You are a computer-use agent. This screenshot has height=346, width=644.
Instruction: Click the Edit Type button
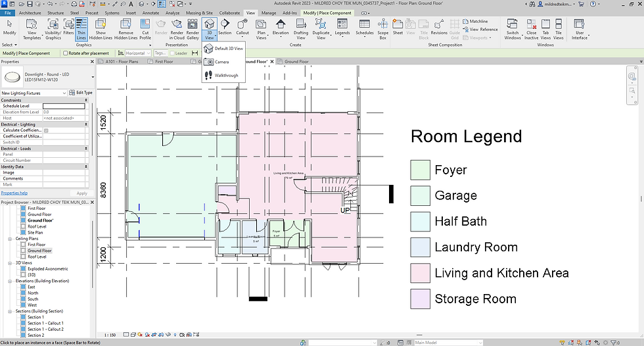coord(81,93)
